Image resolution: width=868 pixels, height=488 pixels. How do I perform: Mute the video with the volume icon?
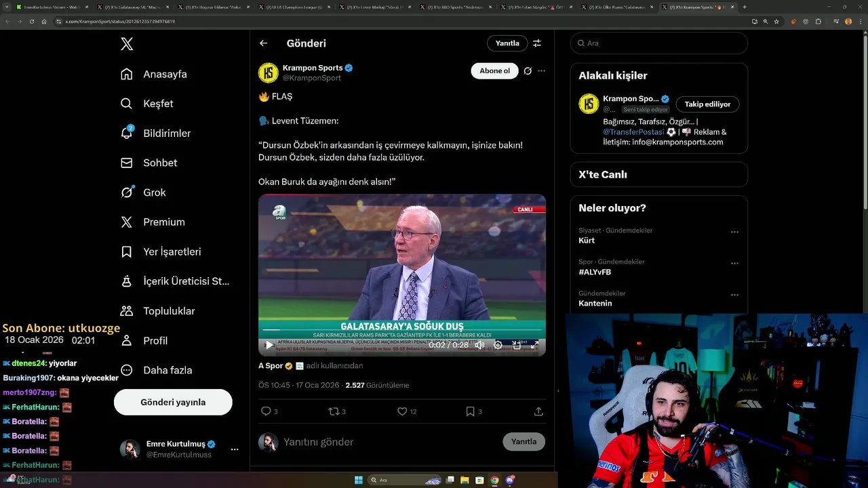click(480, 345)
